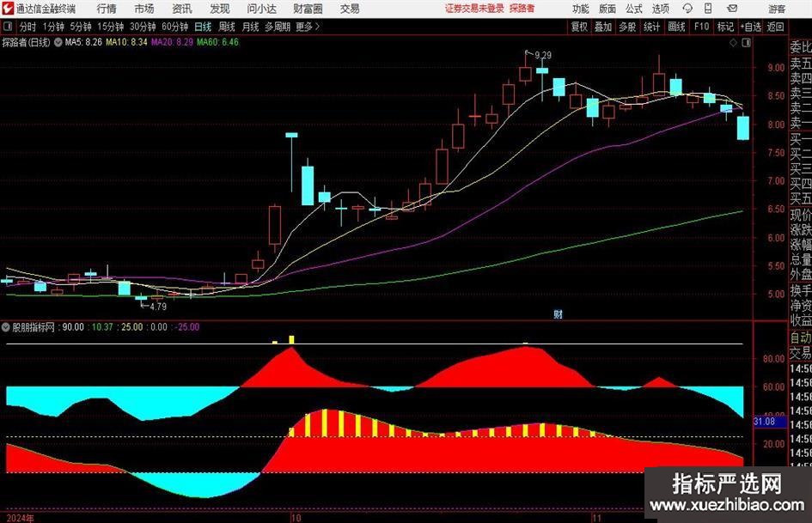Click the MA20: 8.29 label
The image size is (812, 523).
point(172,42)
